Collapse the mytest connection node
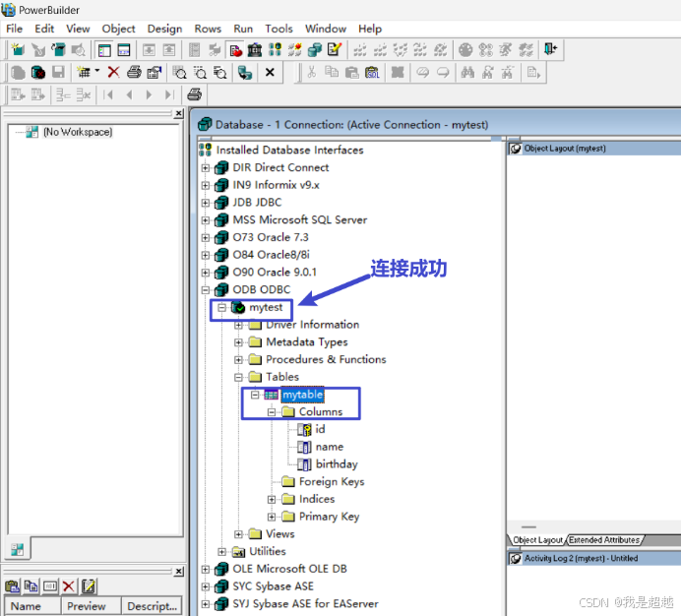Viewport: 681px width, 616px height. [222, 308]
